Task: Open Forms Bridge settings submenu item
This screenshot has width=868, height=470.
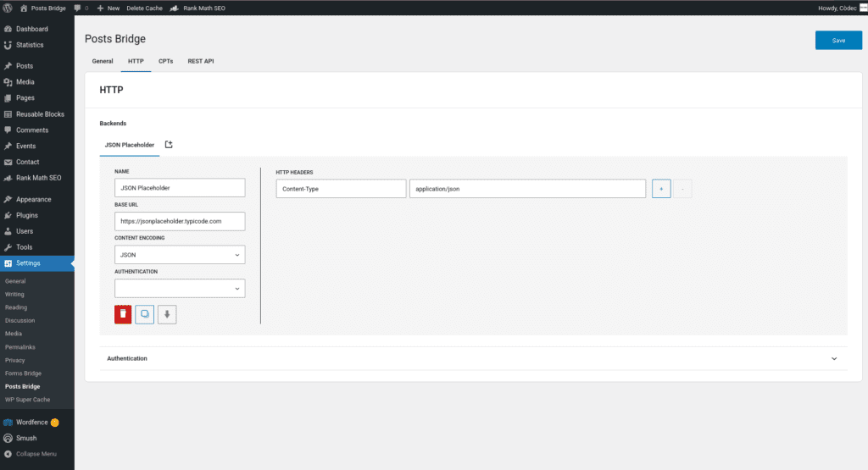Action: point(23,373)
